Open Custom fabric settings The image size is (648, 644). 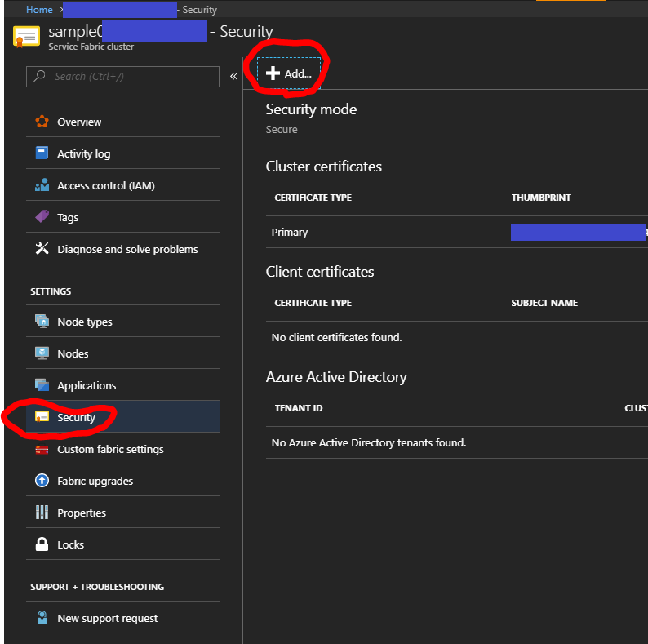[x=122, y=449]
